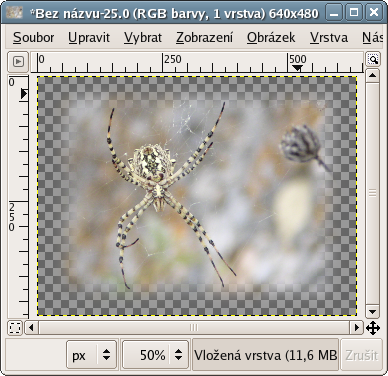Click horizontal scrollbar right arrow
This screenshot has width=388, height=376.
click(x=357, y=328)
